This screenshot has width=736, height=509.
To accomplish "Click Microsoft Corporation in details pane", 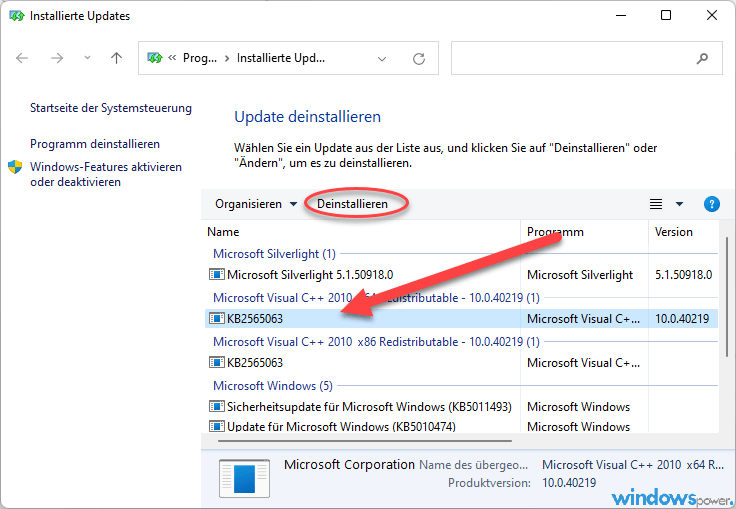I will tap(349, 465).
